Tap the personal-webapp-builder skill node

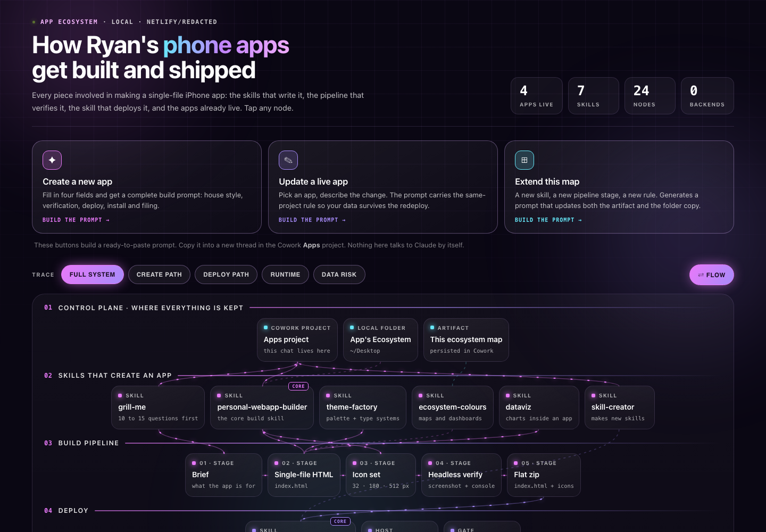(x=262, y=408)
